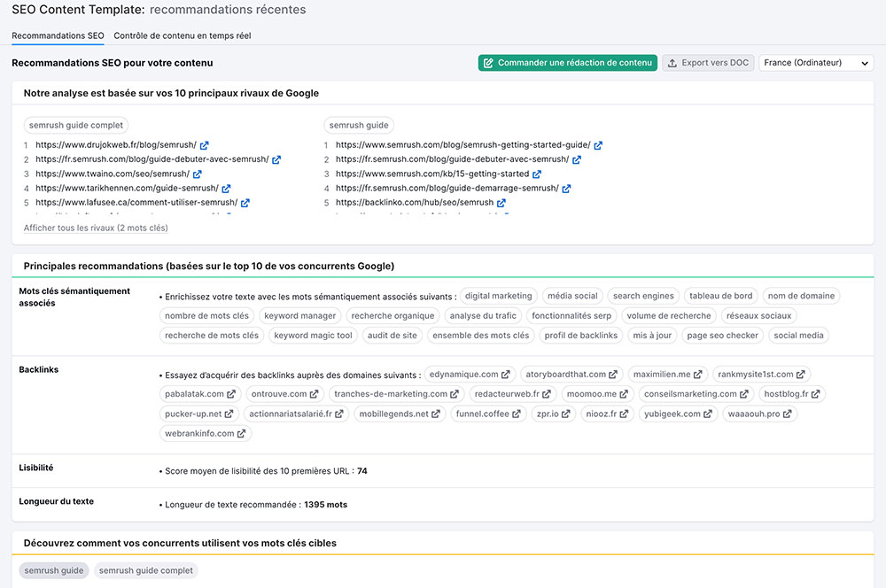Click the 'recherche de mots clés' keyword chip

(x=212, y=336)
